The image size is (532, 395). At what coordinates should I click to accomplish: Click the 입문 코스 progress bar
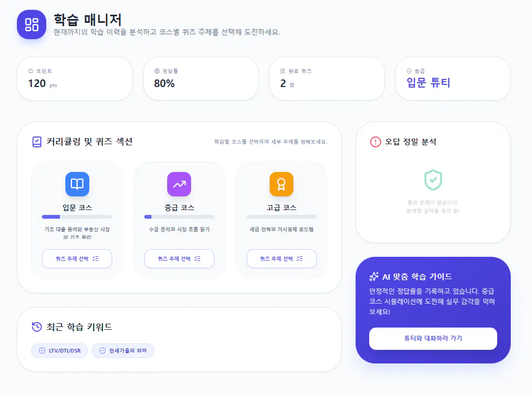click(77, 217)
